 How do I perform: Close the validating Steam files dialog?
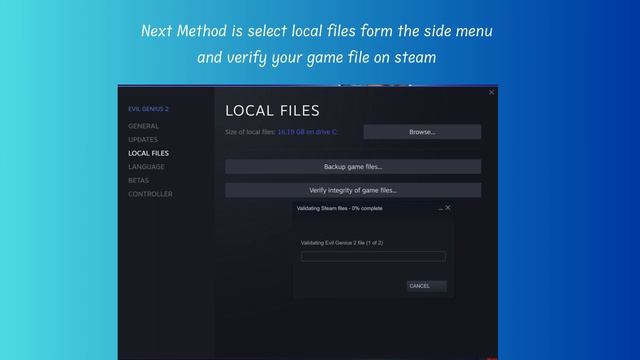point(448,207)
